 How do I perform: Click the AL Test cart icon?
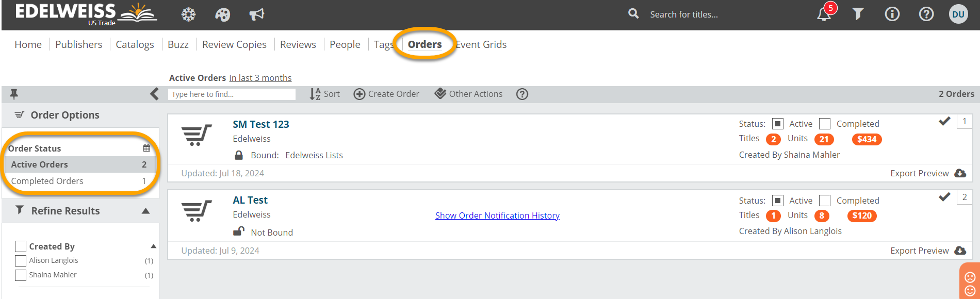(197, 211)
